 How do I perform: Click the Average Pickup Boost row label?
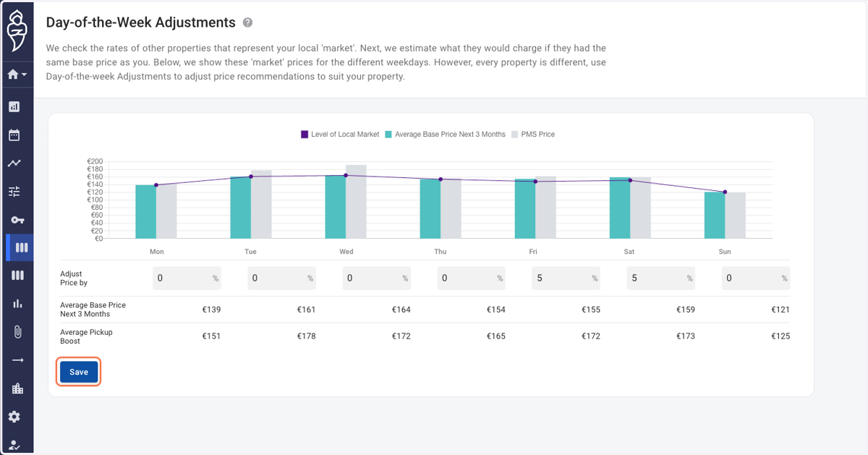pos(86,336)
